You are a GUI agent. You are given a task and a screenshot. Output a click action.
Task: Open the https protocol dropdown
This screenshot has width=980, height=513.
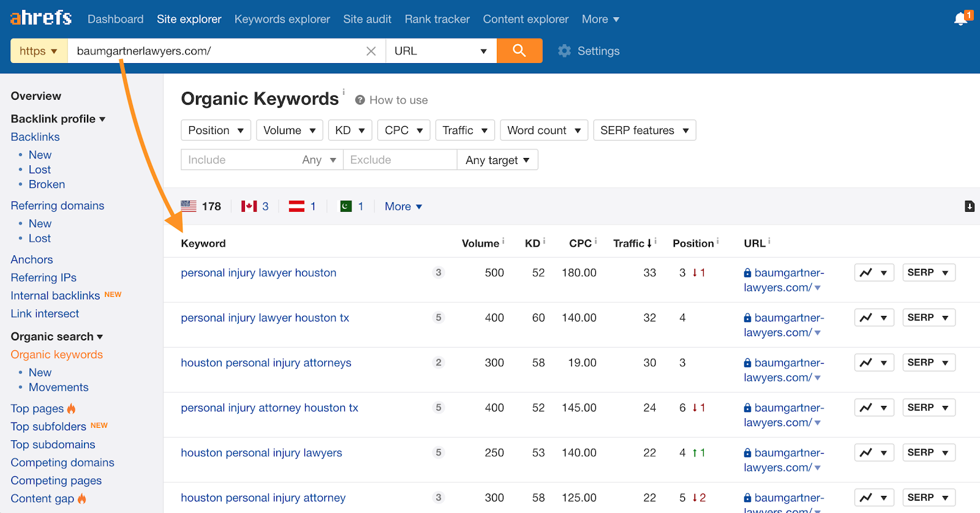tap(39, 51)
